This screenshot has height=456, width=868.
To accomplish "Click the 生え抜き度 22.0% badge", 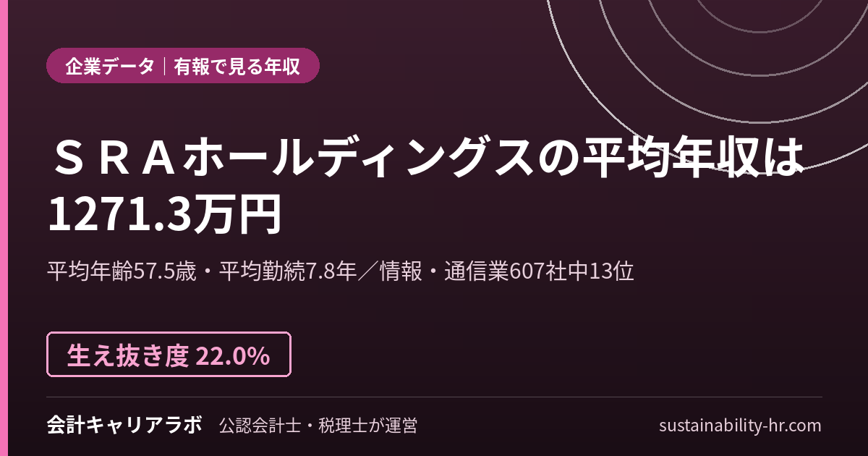I will (169, 355).
